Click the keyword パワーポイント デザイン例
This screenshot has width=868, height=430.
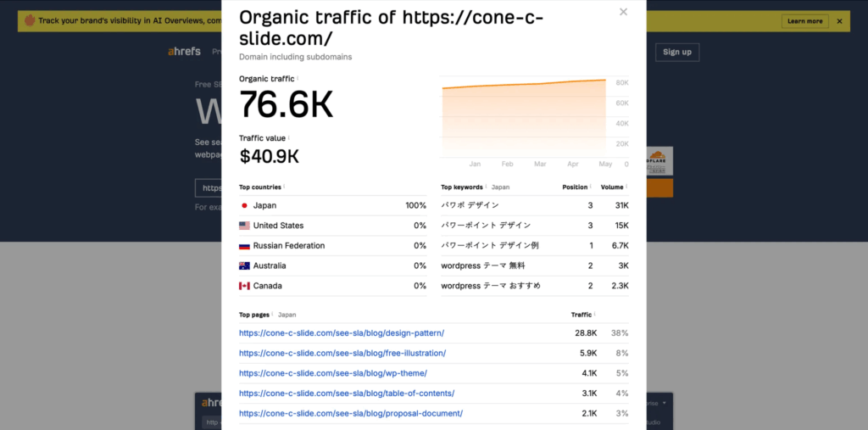coord(490,245)
